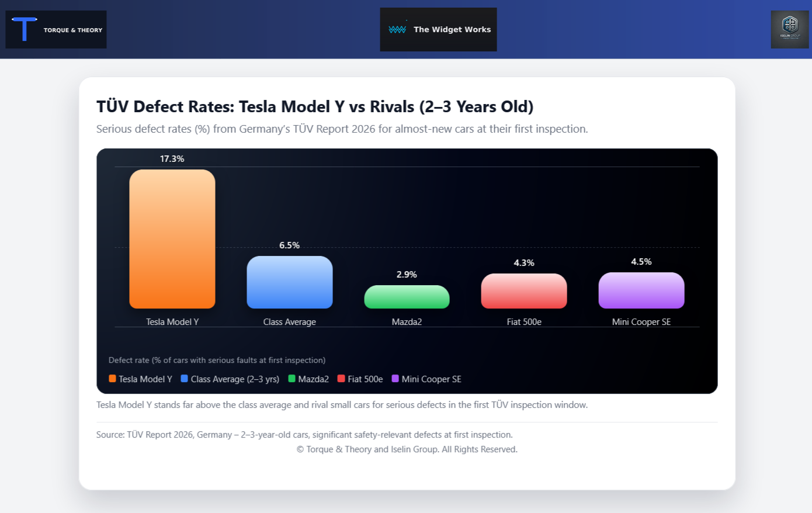This screenshot has height=513, width=812.
Task: Click the purple Mini Cooper SE bar
Action: click(x=641, y=290)
